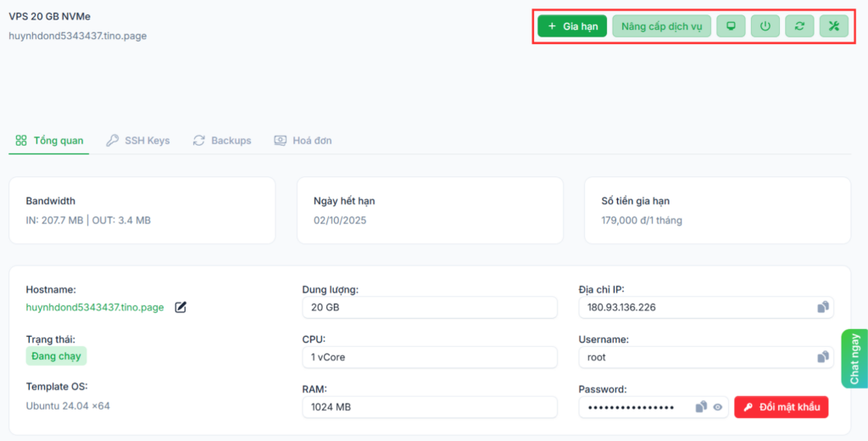Copy the password using the copy icon
The image size is (868, 441).
(701, 407)
